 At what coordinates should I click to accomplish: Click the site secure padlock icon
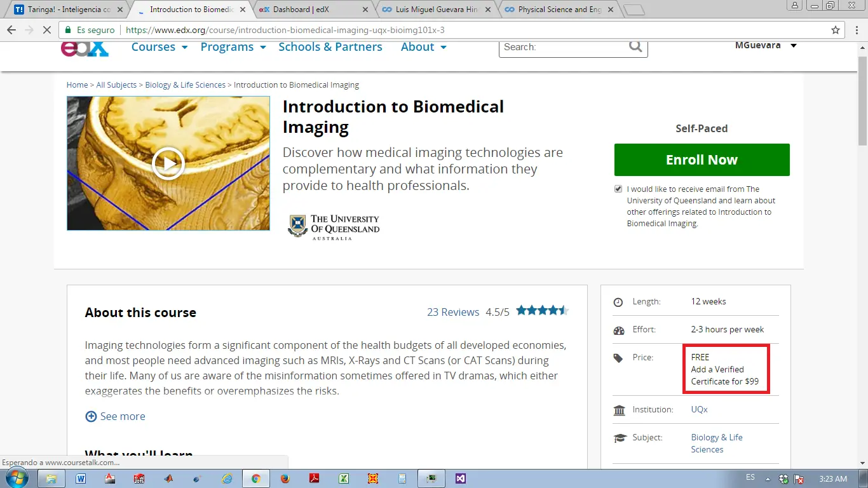pos(68,30)
